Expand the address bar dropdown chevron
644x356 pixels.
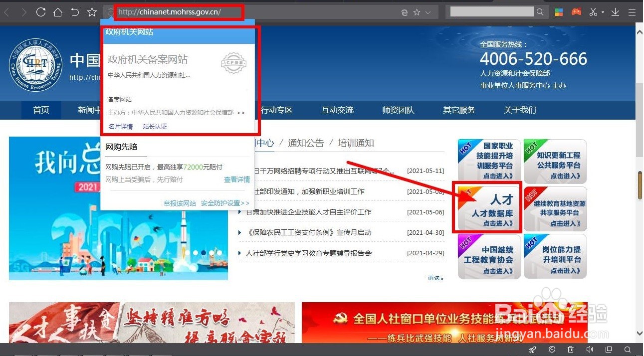tap(428, 12)
